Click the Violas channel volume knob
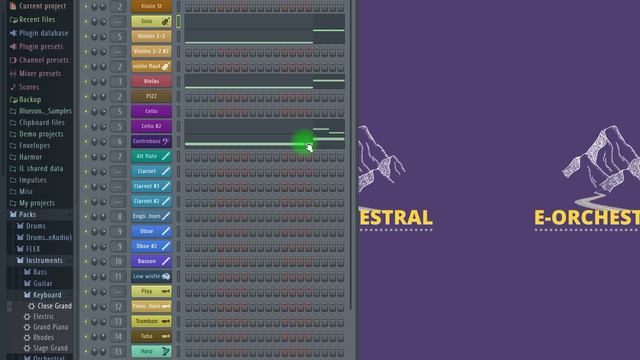The height and width of the screenshot is (360, 640). 103,81
